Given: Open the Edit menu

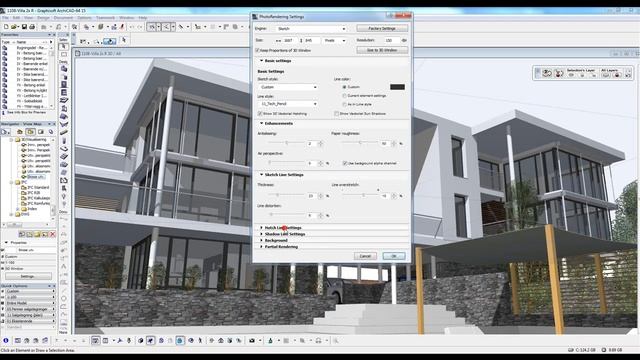Looking at the screenshot, I should click(16, 18).
